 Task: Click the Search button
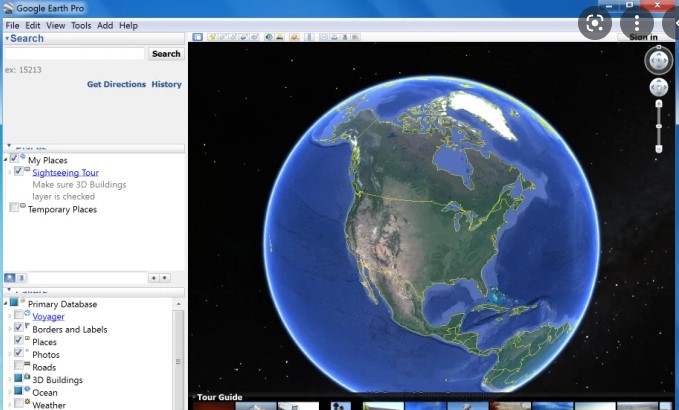click(166, 54)
